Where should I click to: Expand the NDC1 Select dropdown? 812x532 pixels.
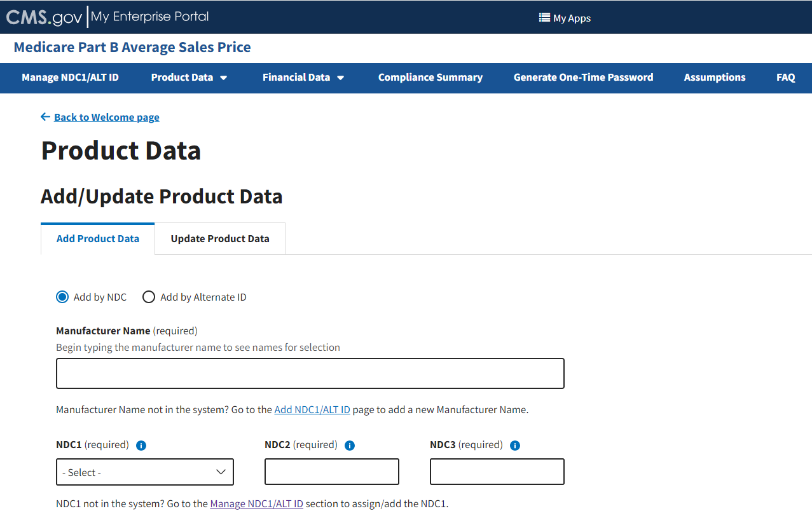[145, 472]
